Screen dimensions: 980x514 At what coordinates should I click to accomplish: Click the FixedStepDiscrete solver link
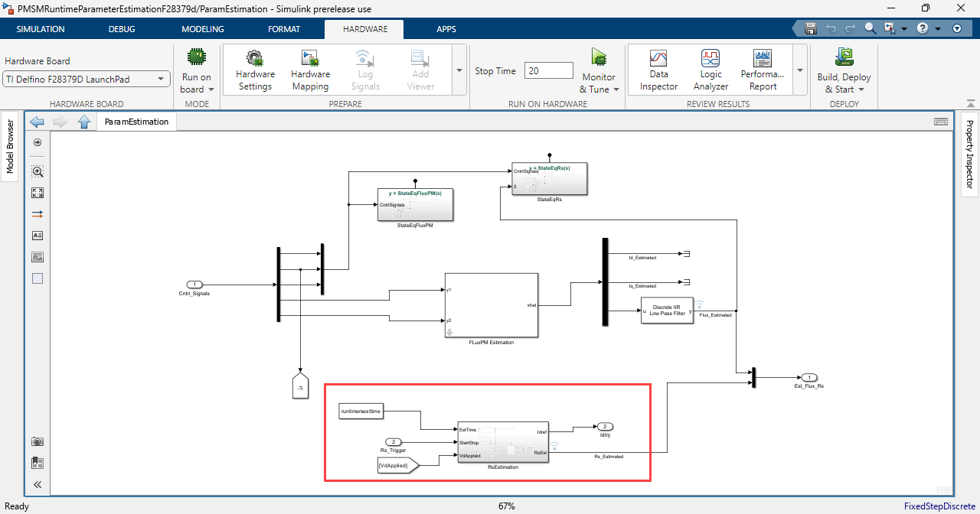tap(939, 506)
